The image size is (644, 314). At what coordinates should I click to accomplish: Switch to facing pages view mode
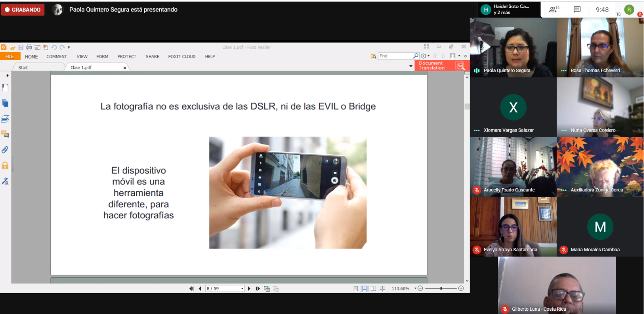pos(373,289)
